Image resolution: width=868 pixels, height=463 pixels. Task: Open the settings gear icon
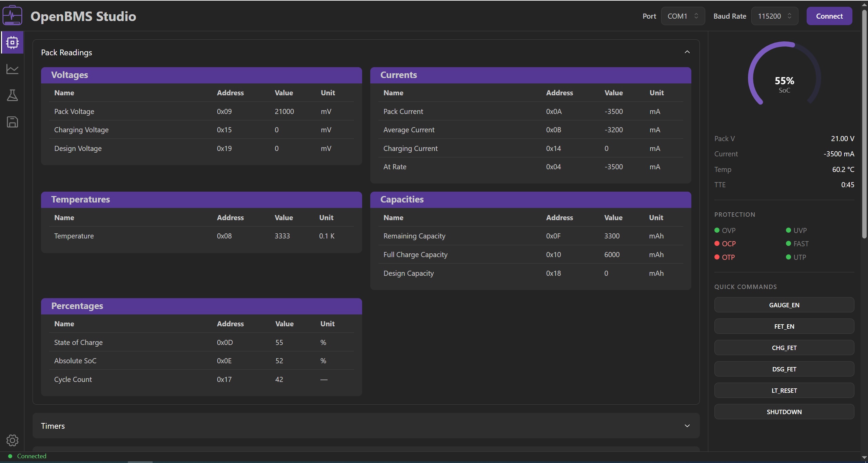pyautogui.click(x=12, y=440)
